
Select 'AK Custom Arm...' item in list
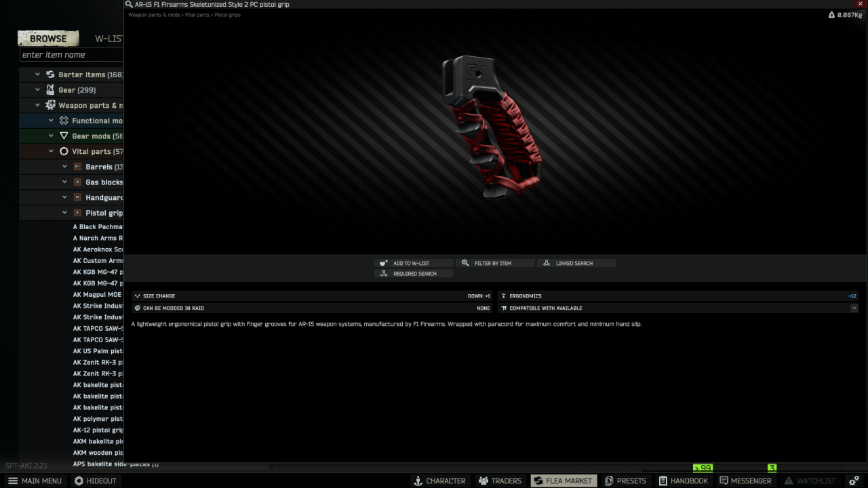pyautogui.click(x=98, y=261)
